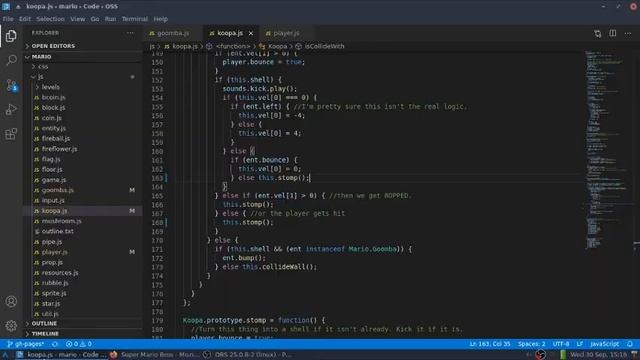The width and height of the screenshot is (640, 360).
Task: Click the notifications bell in status bar
Action: [630, 344]
